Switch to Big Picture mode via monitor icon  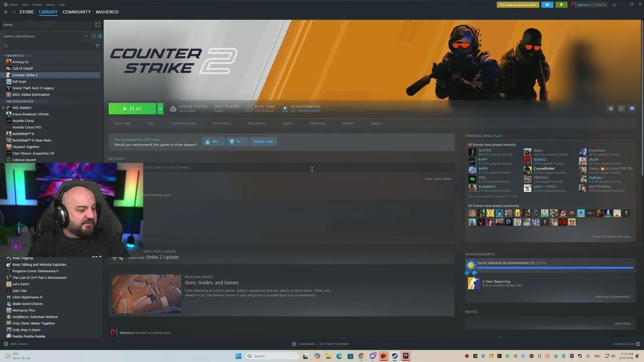614,5
